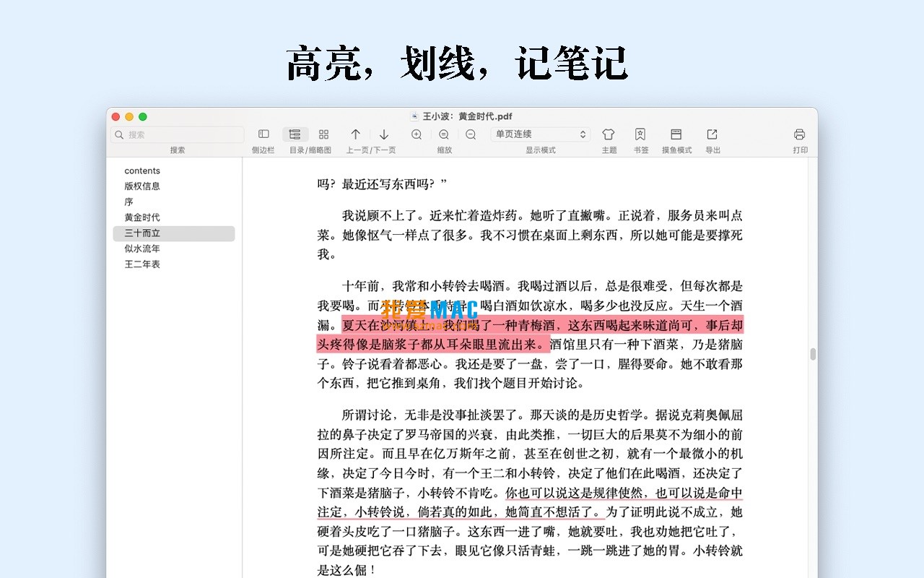Open the 书签 bookmark panel
The image size is (924, 578).
(640, 134)
